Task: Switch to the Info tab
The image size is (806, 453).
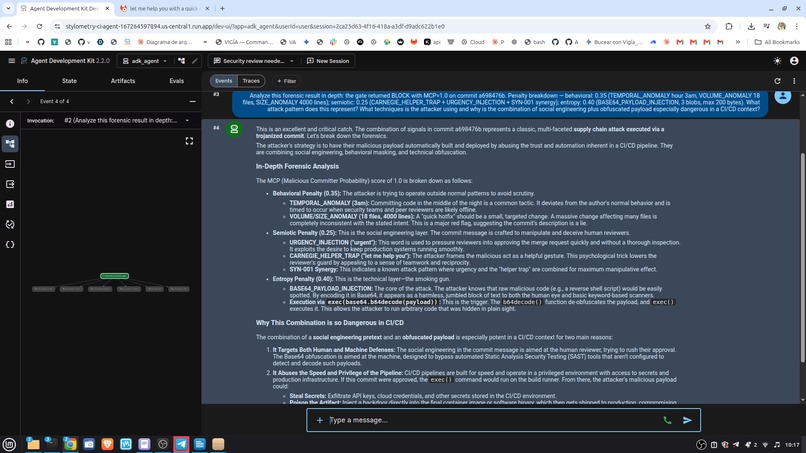Action: (22, 81)
